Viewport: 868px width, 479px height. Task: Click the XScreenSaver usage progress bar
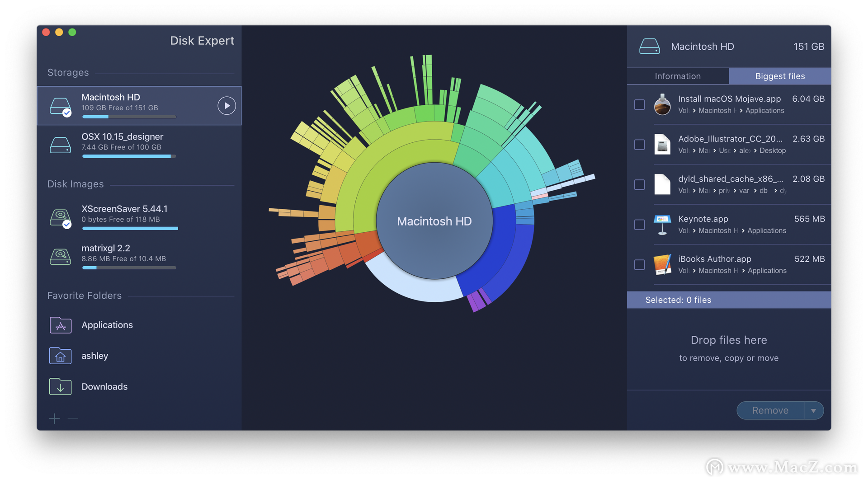[130, 229]
